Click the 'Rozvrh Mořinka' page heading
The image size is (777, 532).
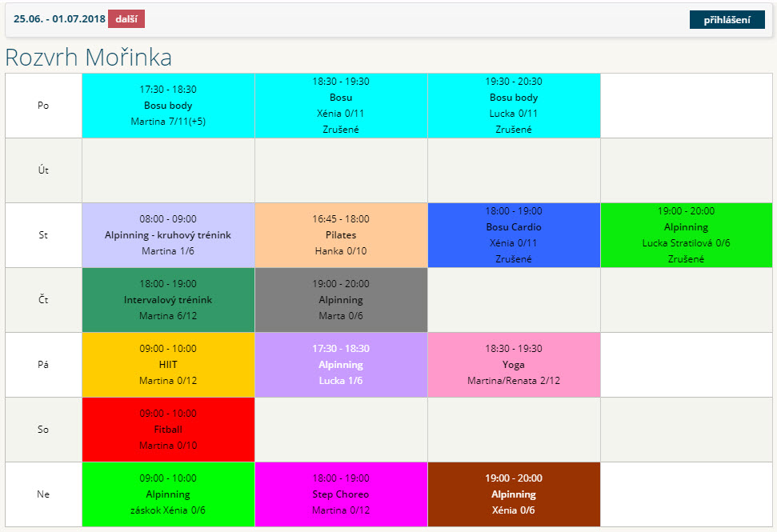pyautogui.click(x=88, y=58)
